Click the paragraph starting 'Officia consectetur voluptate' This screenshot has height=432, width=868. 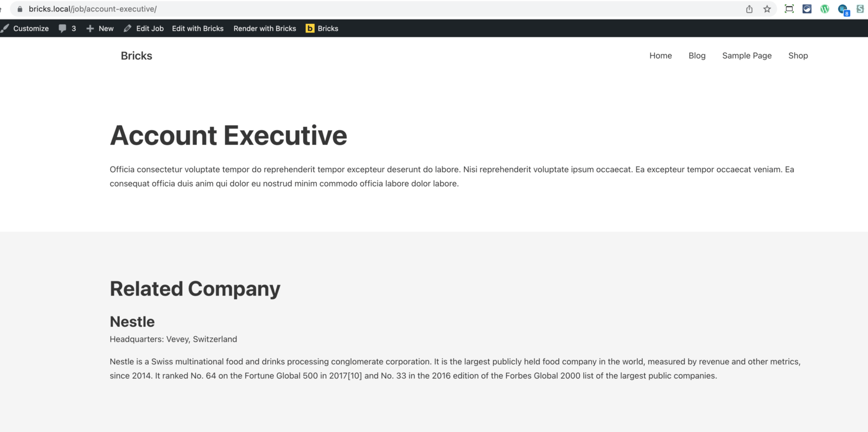[452, 176]
